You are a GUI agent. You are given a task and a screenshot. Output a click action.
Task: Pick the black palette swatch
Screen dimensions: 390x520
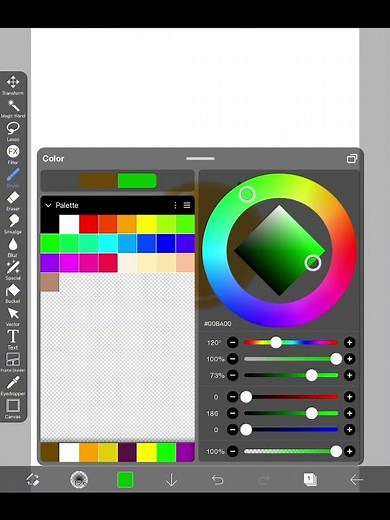50,224
